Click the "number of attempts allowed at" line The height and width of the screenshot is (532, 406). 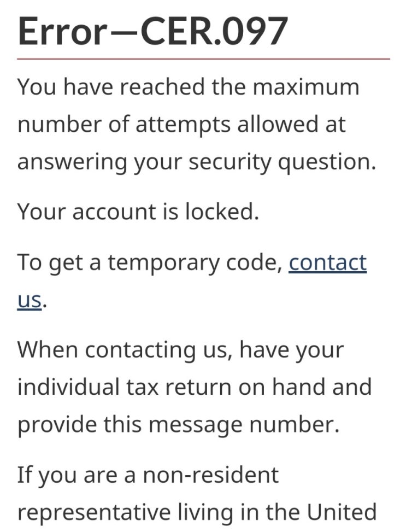181,124
